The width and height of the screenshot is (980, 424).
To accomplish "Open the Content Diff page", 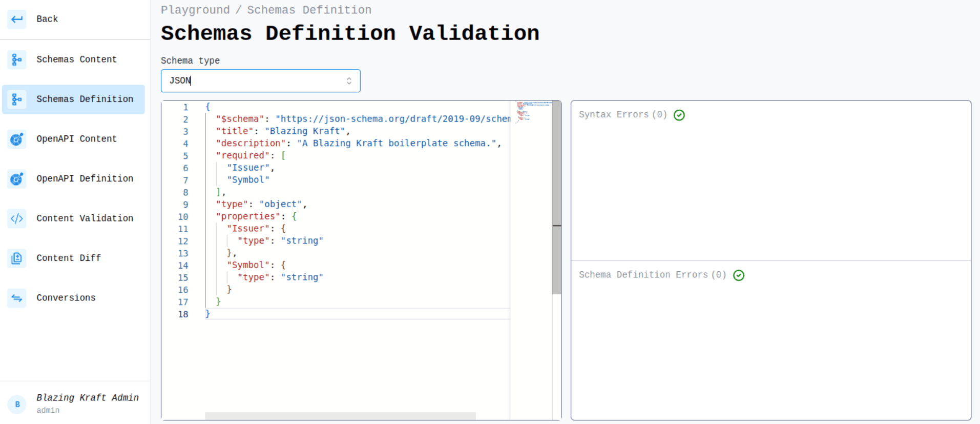I will pos(73,258).
